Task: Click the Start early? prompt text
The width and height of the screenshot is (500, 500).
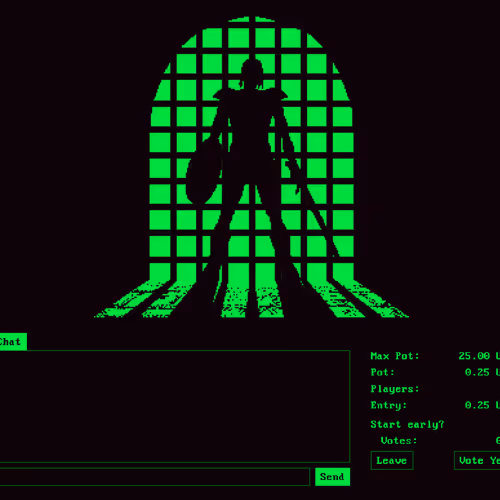Action: click(x=407, y=425)
